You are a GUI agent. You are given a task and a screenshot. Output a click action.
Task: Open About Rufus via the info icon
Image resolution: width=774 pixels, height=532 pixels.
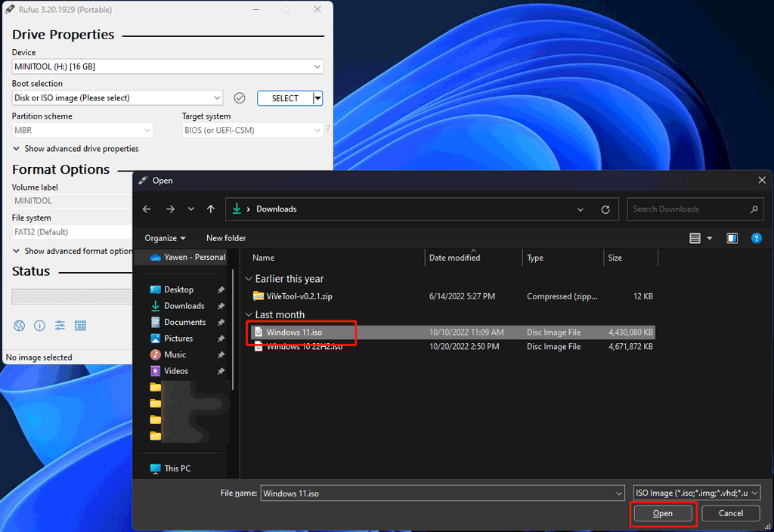39,326
